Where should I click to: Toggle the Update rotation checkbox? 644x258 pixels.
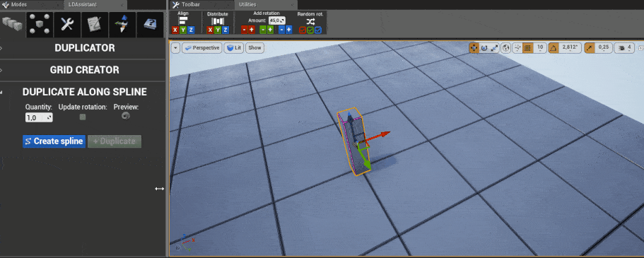pyautogui.click(x=83, y=117)
